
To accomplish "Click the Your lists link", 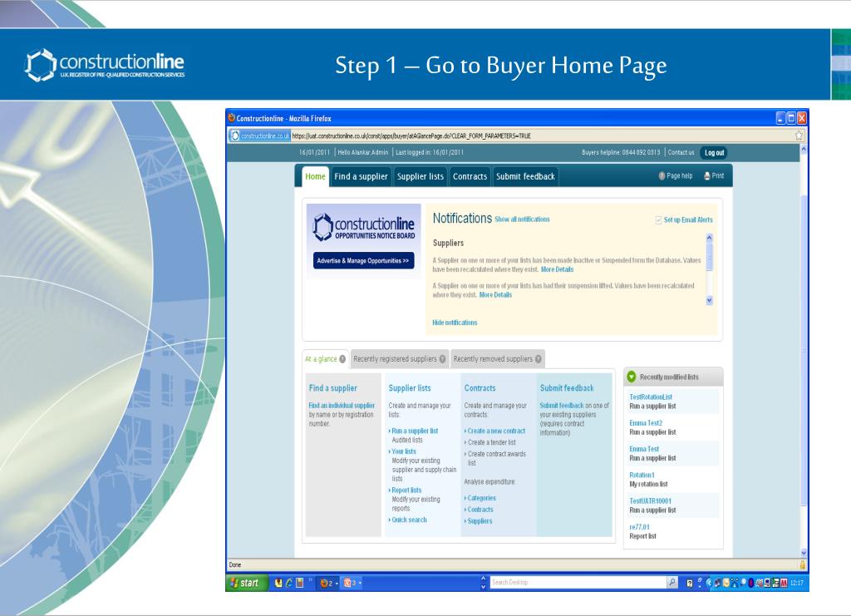I will pos(404,451).
